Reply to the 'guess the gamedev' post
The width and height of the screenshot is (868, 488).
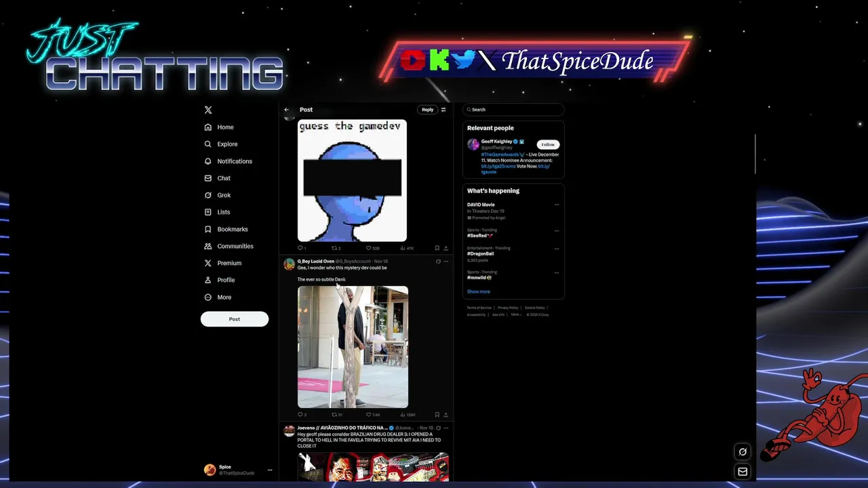pyautogui.click(x=301, y=248)
